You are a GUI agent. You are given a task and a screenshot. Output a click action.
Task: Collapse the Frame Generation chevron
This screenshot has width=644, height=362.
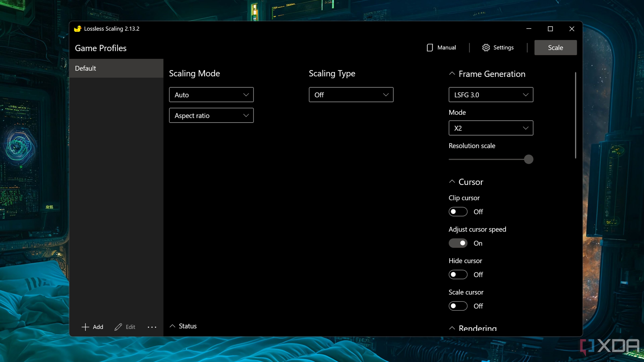(x=452, y=74)
